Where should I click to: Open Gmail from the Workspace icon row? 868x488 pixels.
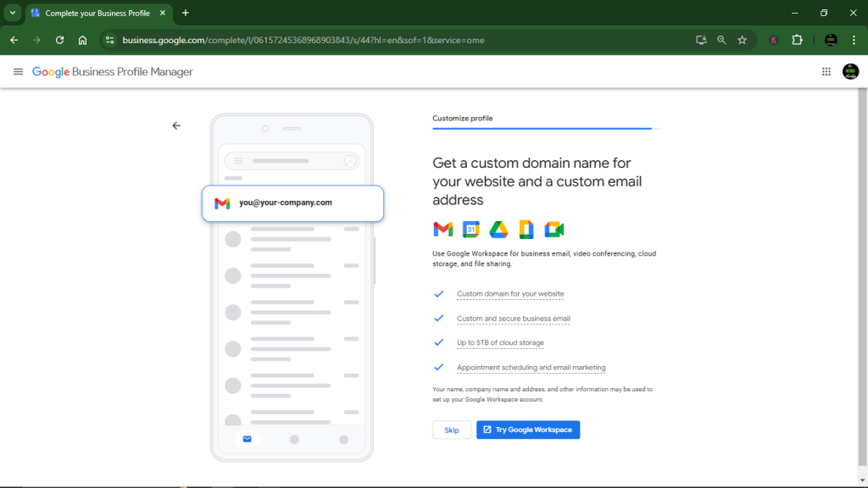[x=442, y=229]
